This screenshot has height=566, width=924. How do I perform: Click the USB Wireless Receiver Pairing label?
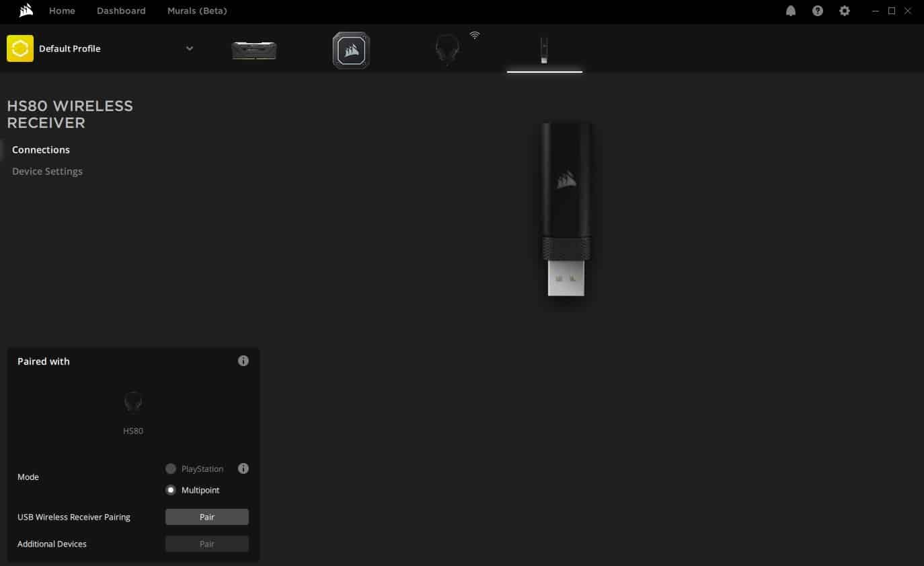[x=74, y=517]
